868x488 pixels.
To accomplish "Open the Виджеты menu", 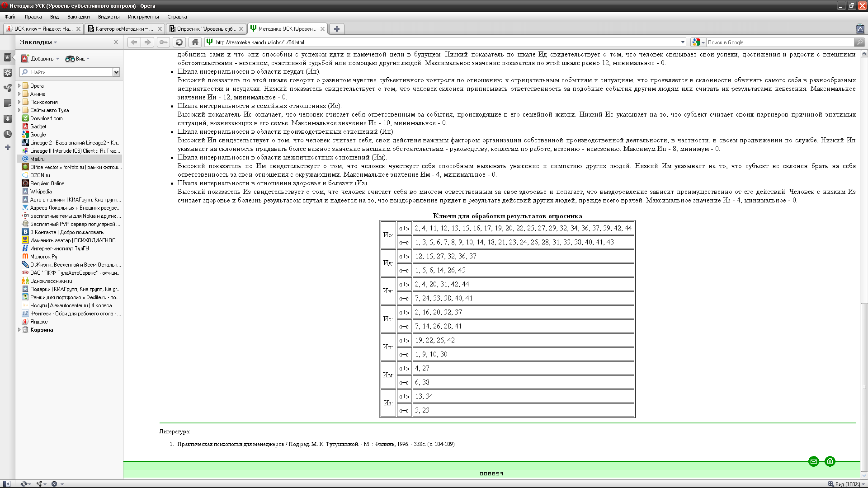I will tap(109, 17).
